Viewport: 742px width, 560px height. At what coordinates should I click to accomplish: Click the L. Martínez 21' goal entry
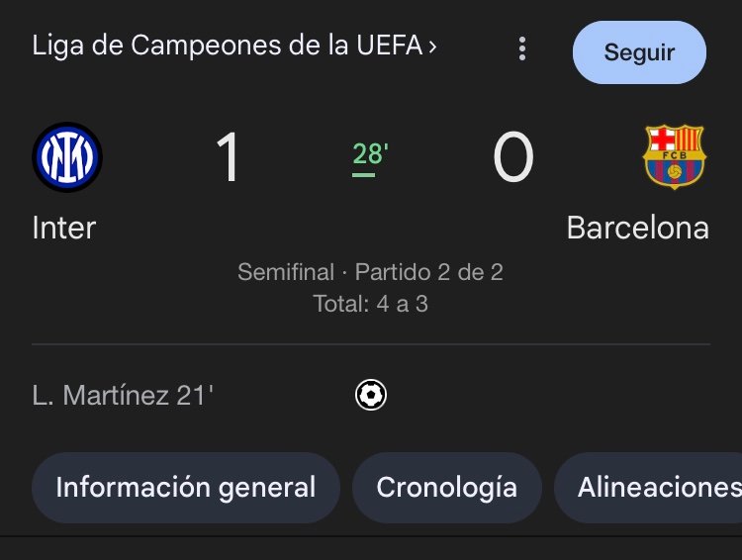click(x=123, y=396)
